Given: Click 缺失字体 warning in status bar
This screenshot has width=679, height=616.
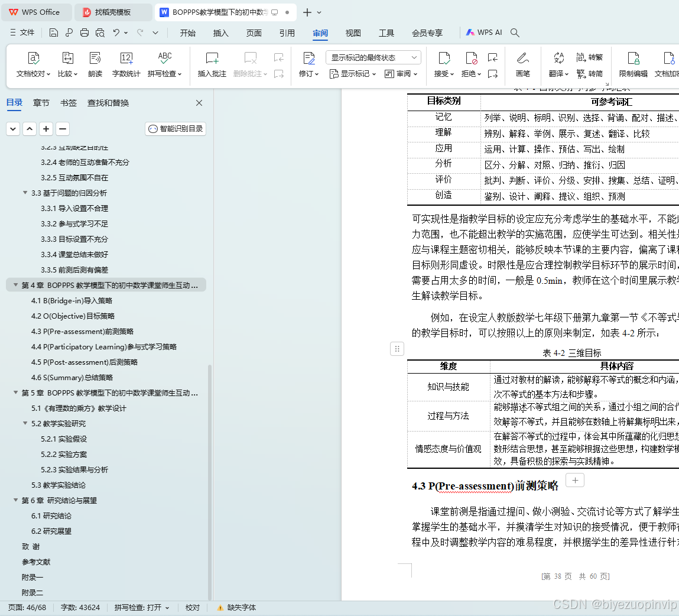Looking at the screenshot, I should coord(236,607).
